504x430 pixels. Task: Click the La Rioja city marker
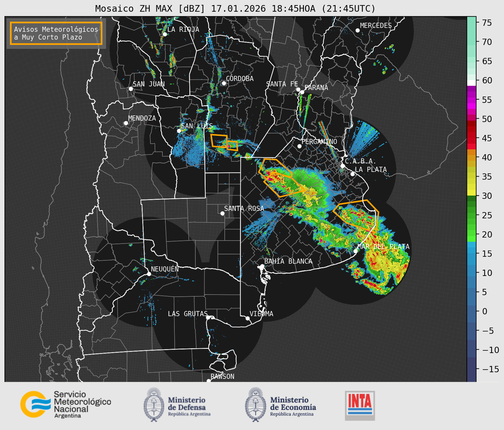click(x=165, y=34)
